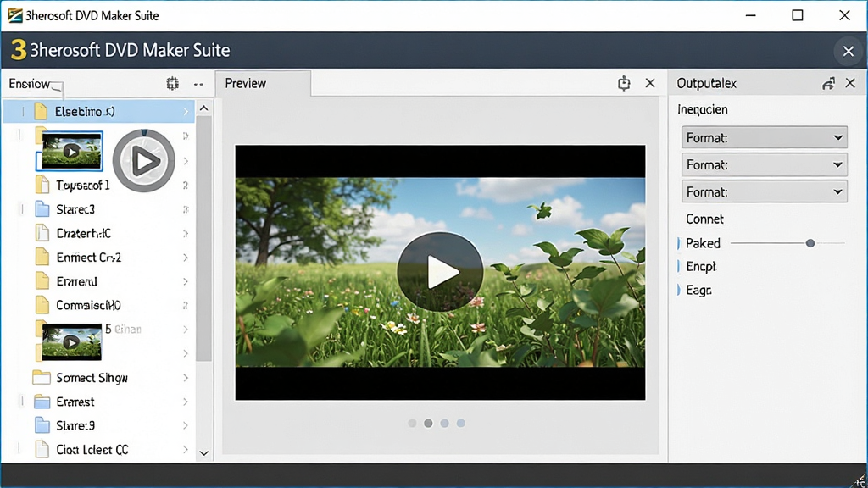Select the Toyeaeof 1 item
Screen dimensions: 868x488
83,185
